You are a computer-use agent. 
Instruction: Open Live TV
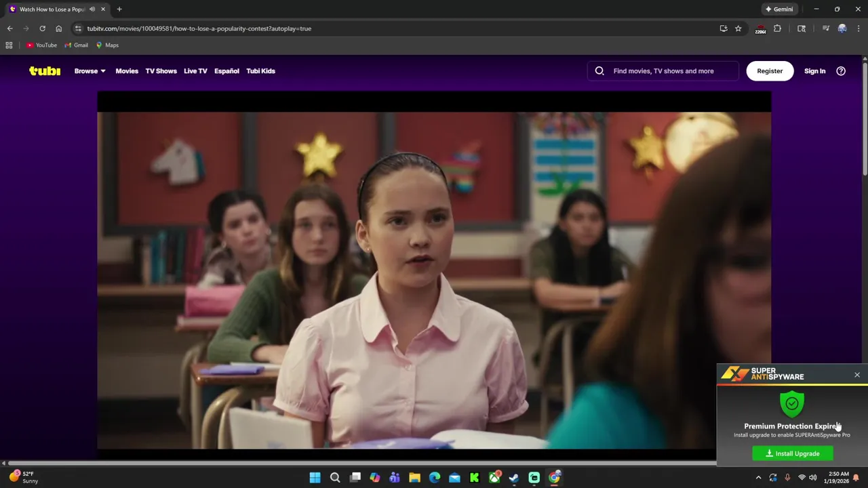click(x=195, y=70)
